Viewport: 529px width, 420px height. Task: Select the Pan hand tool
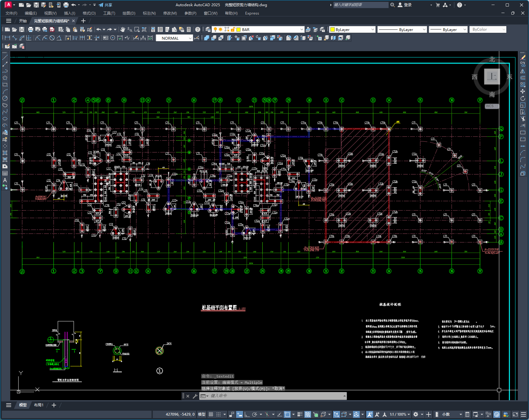pyautogui.click(x=123, y=29)
